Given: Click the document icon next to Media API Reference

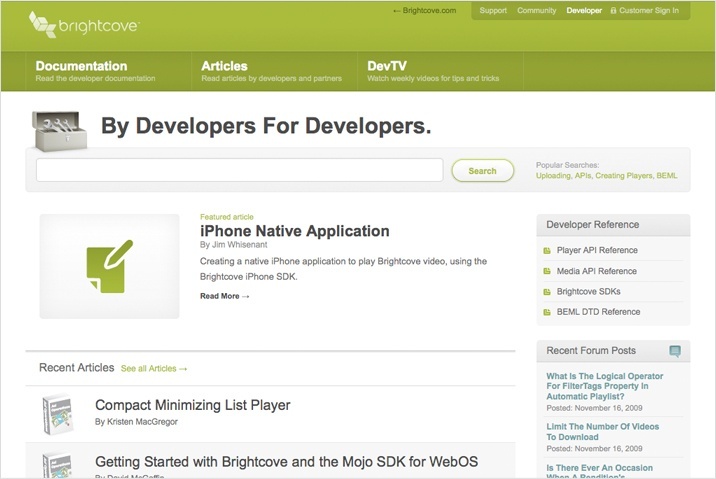Looking at the screenshot, I should click(x=547, y=271).
